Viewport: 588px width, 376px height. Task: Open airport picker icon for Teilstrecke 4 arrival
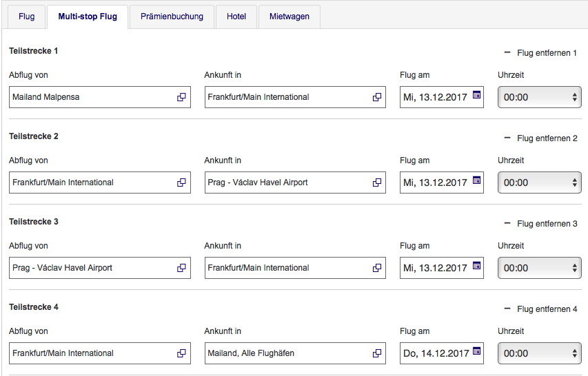pos(377,353)
